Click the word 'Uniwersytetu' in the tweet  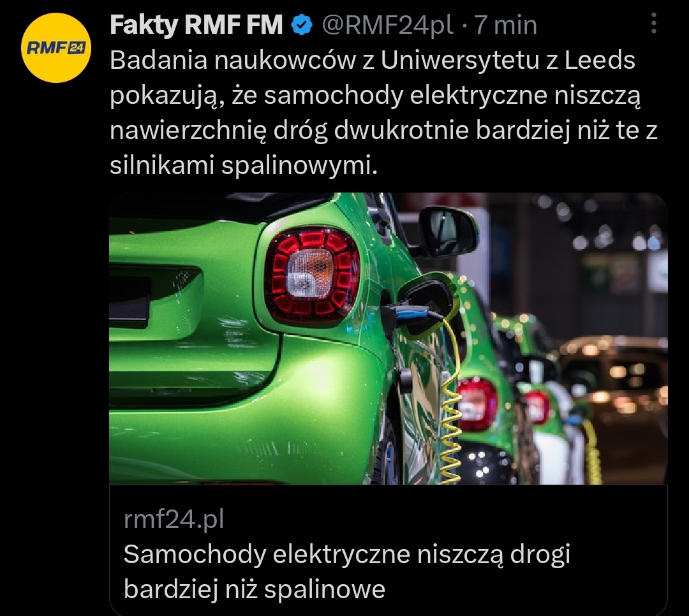[x=459, y=60]
